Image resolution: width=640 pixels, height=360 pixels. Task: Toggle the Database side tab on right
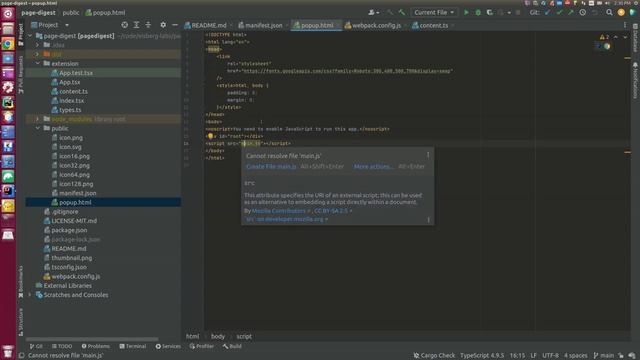pos(635,38)
